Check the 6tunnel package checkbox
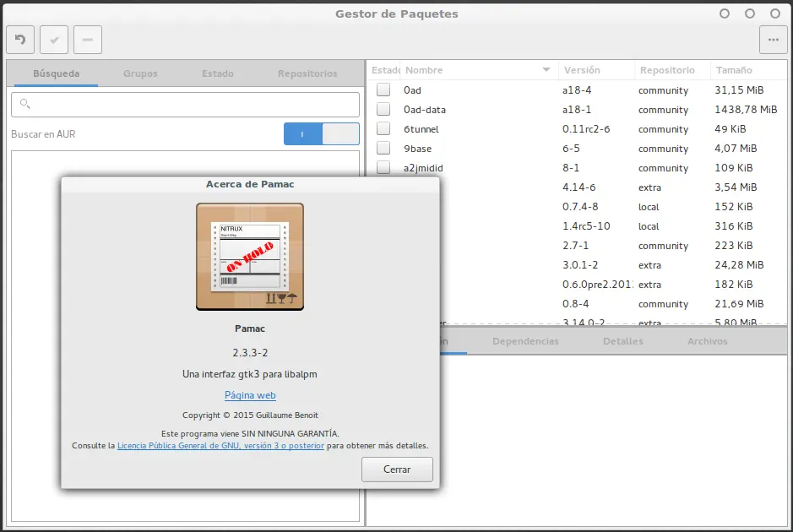793x532 pixels. 383,128
